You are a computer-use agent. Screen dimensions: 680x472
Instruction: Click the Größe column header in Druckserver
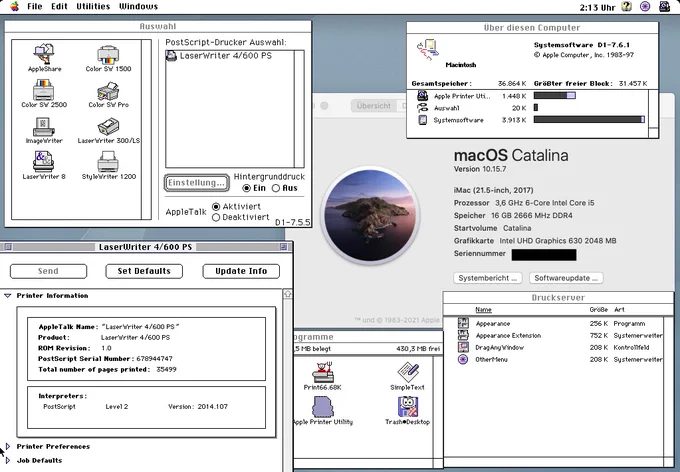pos(598,309)
